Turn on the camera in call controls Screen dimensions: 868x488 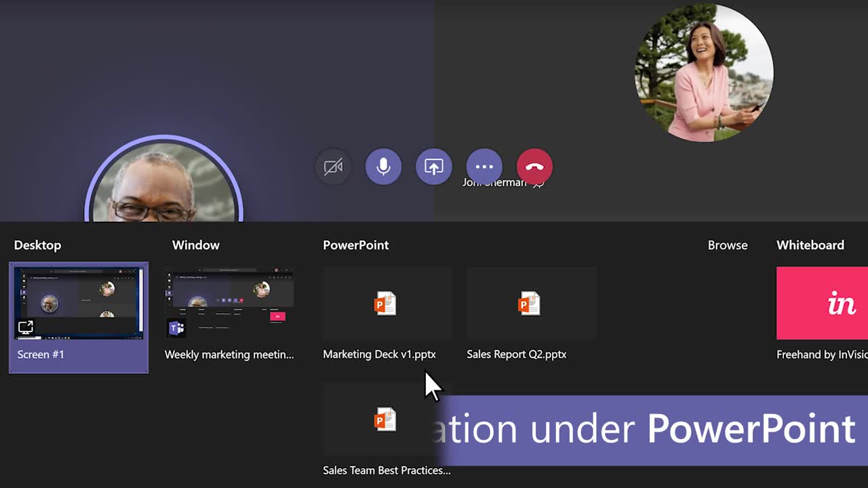click(x=333, y=167)
